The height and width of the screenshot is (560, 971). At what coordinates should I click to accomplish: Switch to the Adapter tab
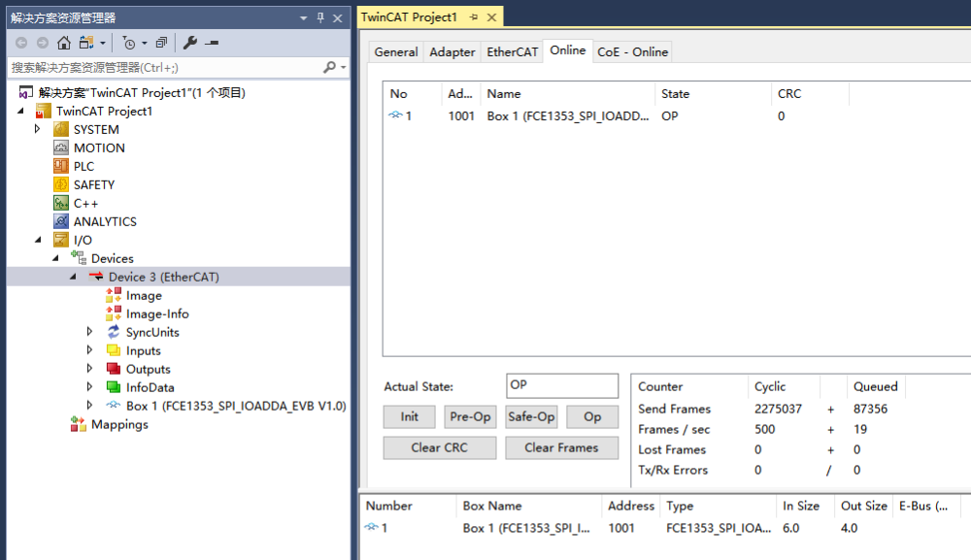pyautogui.click(x=452, y=52)
